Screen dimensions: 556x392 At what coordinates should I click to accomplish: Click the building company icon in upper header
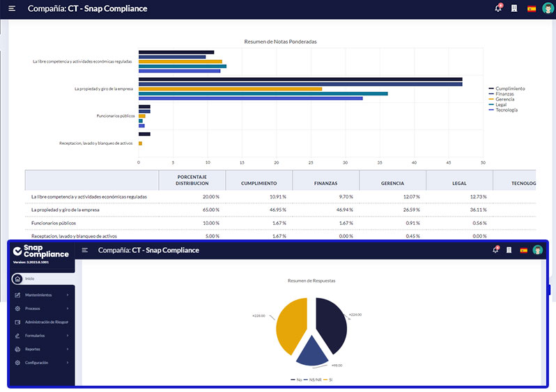tap(514, 8)
